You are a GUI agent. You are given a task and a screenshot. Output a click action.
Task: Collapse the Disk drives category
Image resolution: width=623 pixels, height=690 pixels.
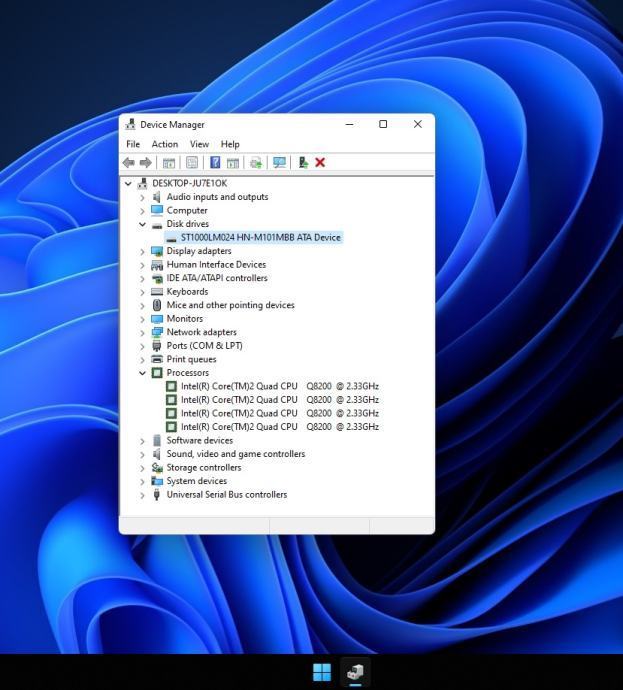coord(143,224)
